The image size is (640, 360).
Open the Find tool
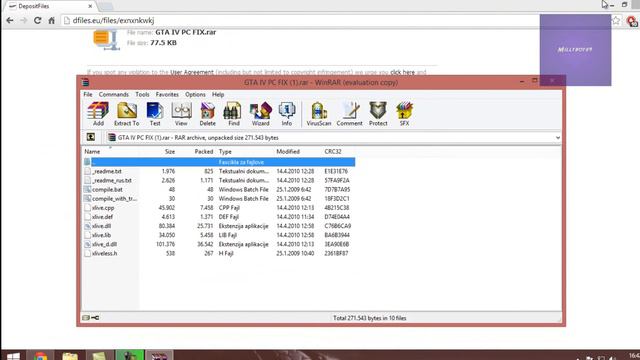coord(233,114)
